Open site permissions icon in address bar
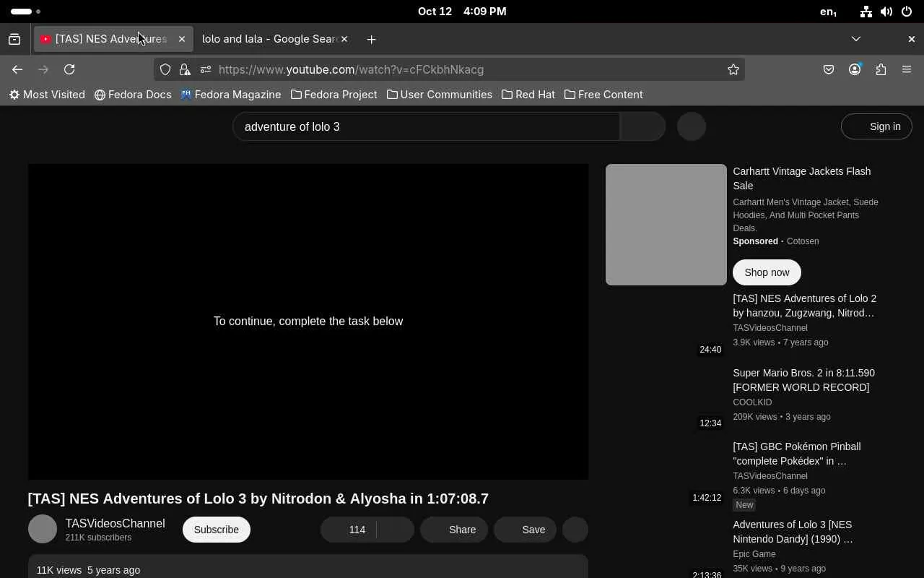The width and height of the screenshot is (924, 578). (206, 69)
